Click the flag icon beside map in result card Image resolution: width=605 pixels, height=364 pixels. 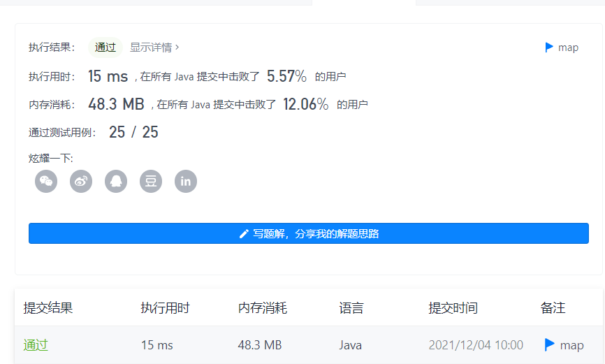(548, 48)
